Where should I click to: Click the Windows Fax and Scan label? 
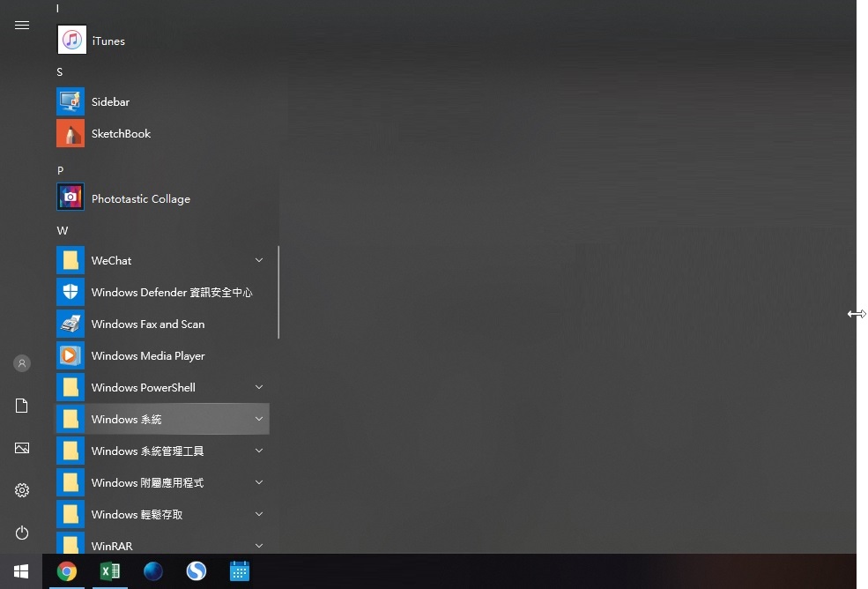pos(148,324)
